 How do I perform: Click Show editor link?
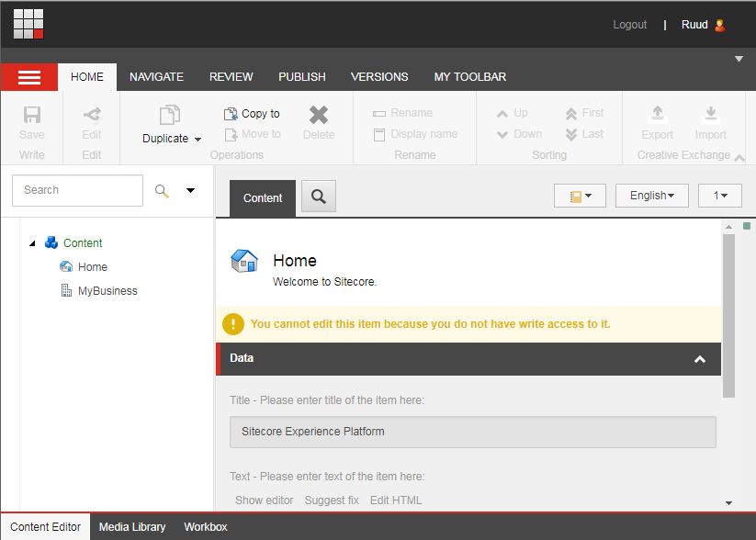click(265, 501)
